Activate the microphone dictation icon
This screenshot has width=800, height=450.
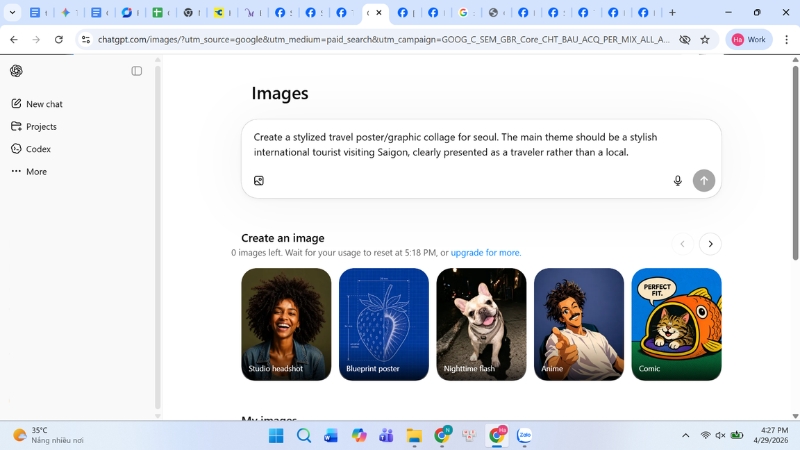click(677, 181)
